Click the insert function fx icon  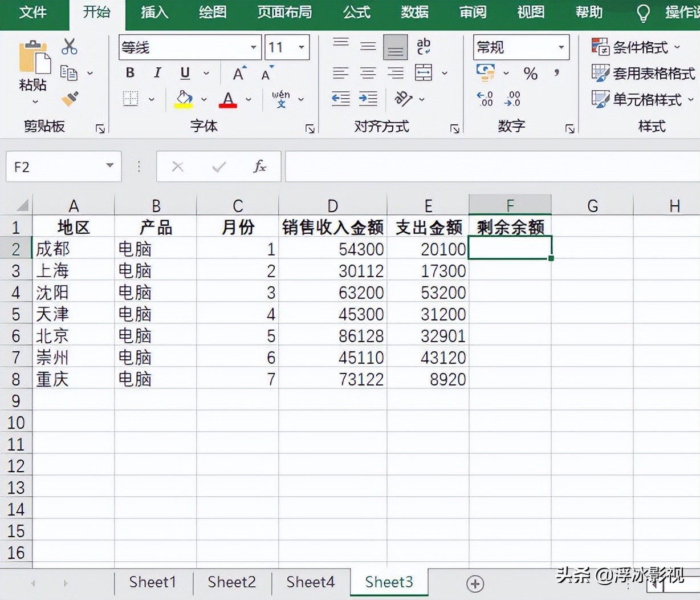[259, 167]
